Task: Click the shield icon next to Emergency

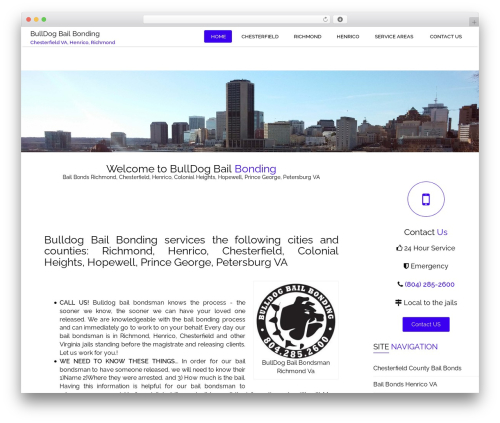Action: (x=406, y=266)
